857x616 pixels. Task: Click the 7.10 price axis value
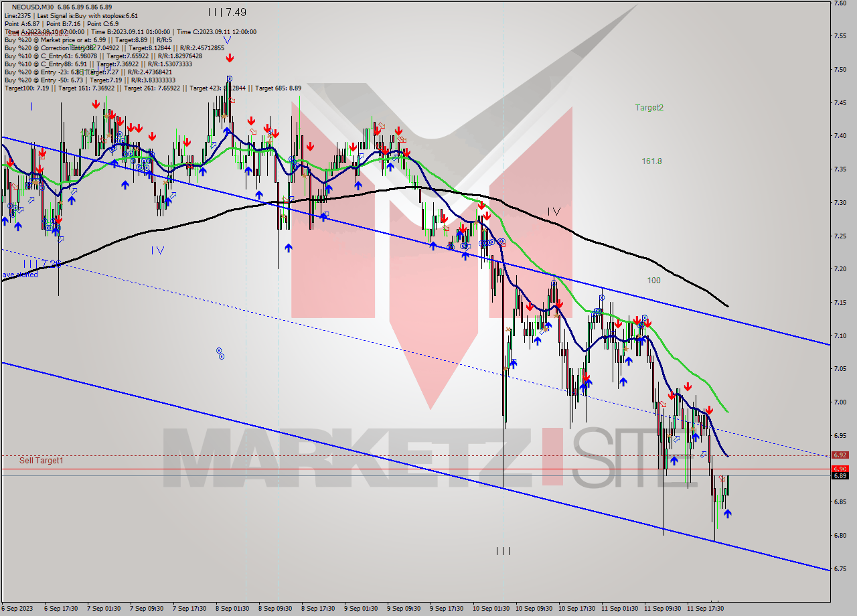840,335
